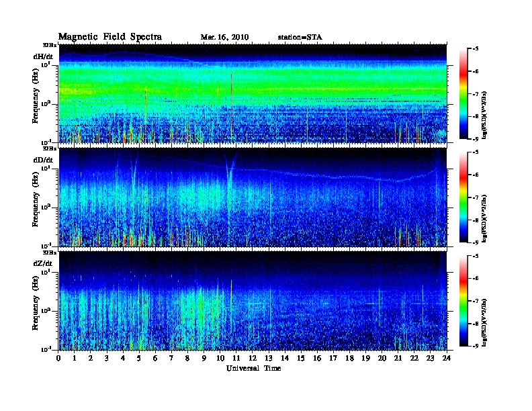Click the dD/dt spectrogram plot area
Viewport: 532px width, 411px height.
point(253,197)
